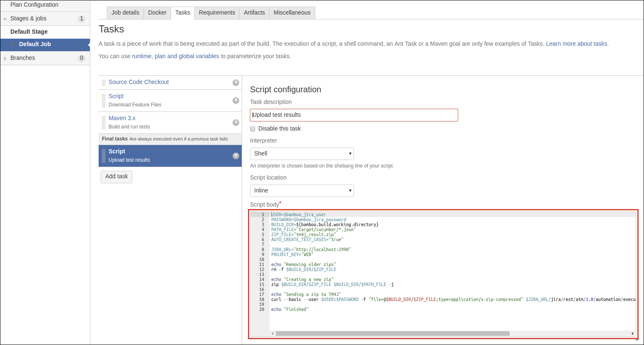Open the Script location Inline dropdown
This screenshot has width=644, height=345.
point(302,191)
